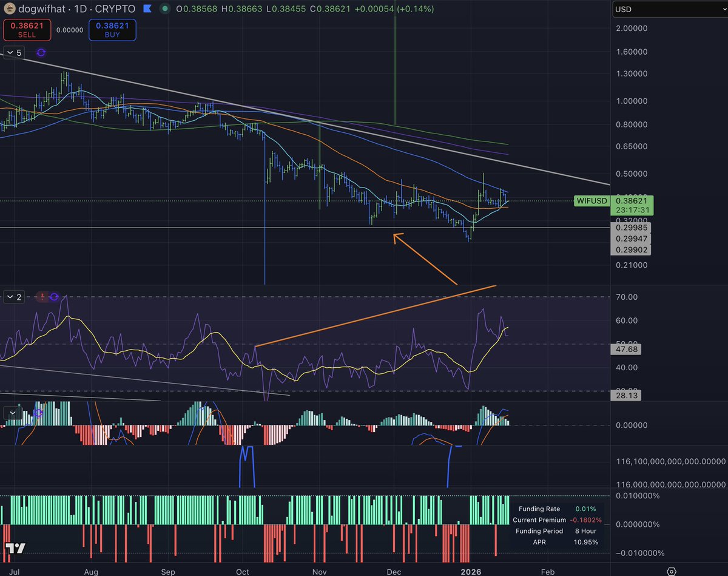The width and height of the screenshot is (728, 576).
Task: Click the purple refresh icon in the MACD pane
Action: [x=38, y=413]
